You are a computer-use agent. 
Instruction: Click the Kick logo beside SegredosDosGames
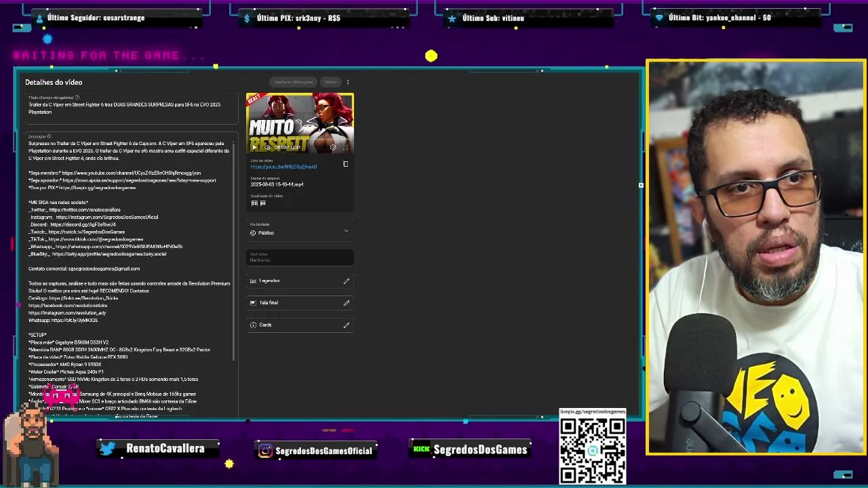(x=421, y=449)
